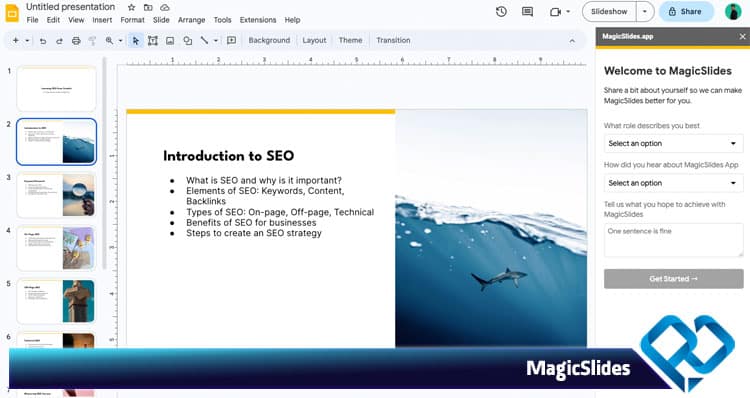The width and height of the screenshot is (750, 398).
Task: Open Slideshow options dropdown arrow
Action: (645, 11)
